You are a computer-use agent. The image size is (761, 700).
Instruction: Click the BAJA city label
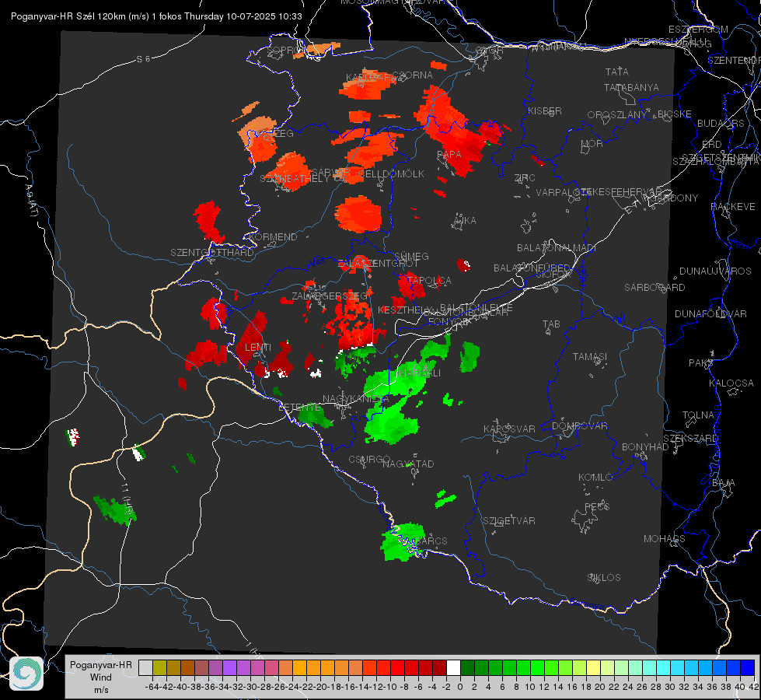pos(724,482)
